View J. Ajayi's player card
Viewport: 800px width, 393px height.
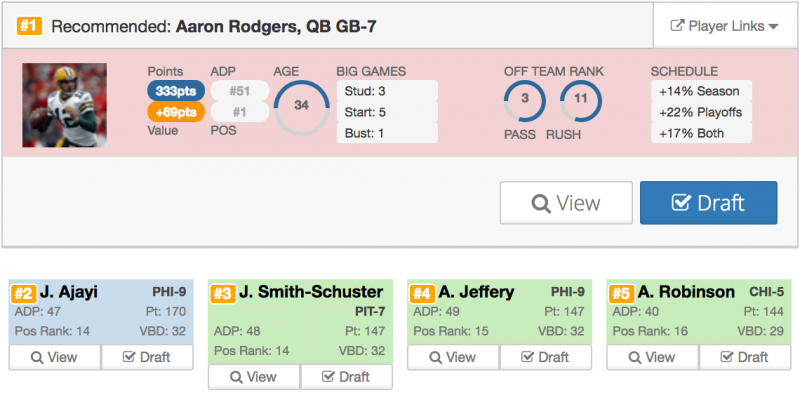[x=55, y=357]
